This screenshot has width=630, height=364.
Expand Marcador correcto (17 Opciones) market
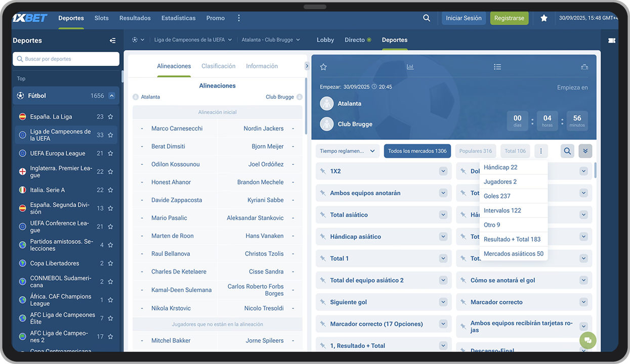pyautogui.click(x=443, y=324)
